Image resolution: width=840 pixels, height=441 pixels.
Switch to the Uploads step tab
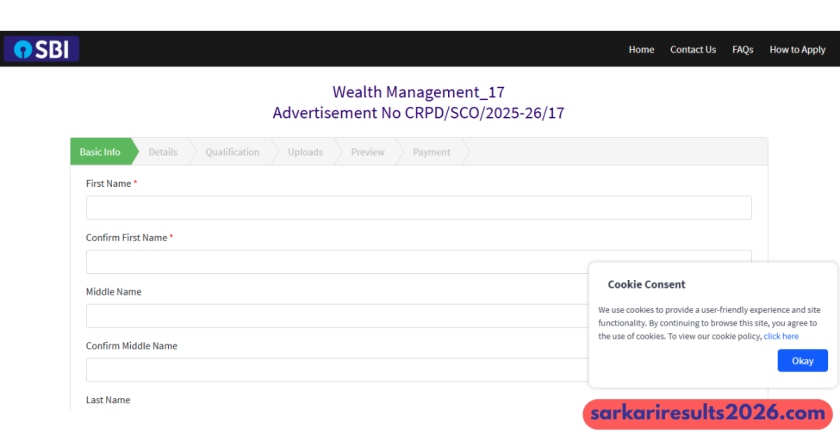coord(305,152)
